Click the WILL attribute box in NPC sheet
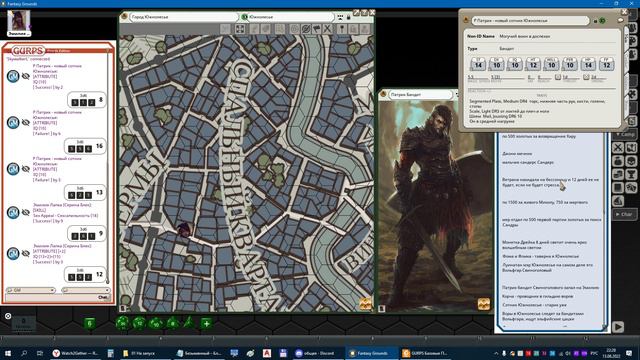640x360 pixels. click(x=551, y=64)
